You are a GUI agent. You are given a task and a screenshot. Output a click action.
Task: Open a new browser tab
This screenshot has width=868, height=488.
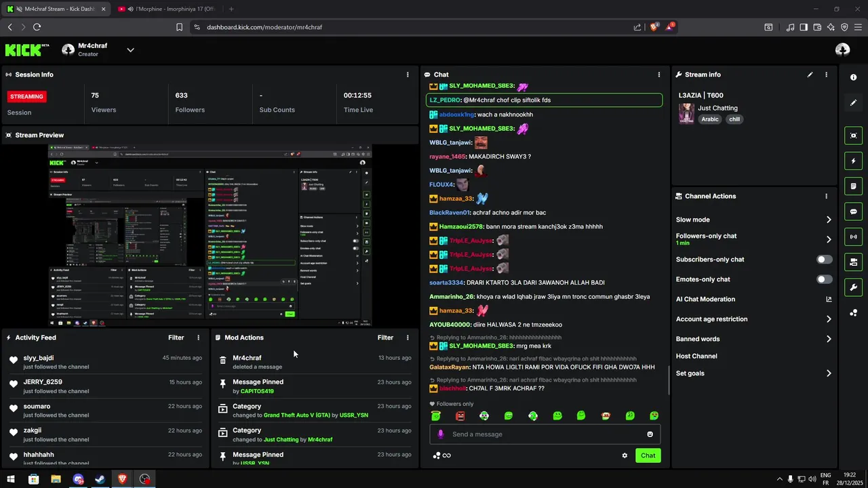tap(231, 9)
